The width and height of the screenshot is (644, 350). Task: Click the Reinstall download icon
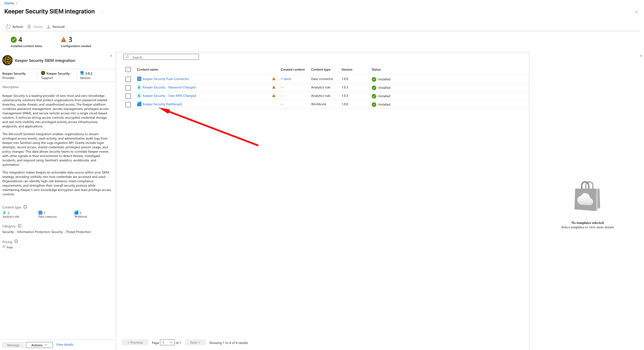tap(48, 27)
